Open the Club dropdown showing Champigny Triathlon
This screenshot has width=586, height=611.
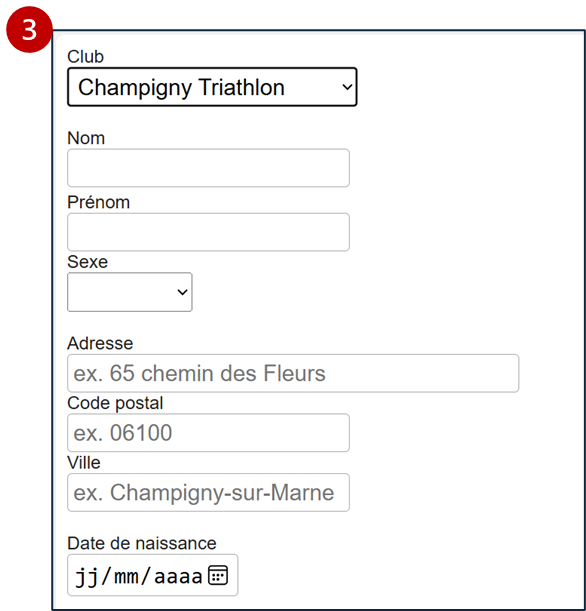tap(212, 87)
